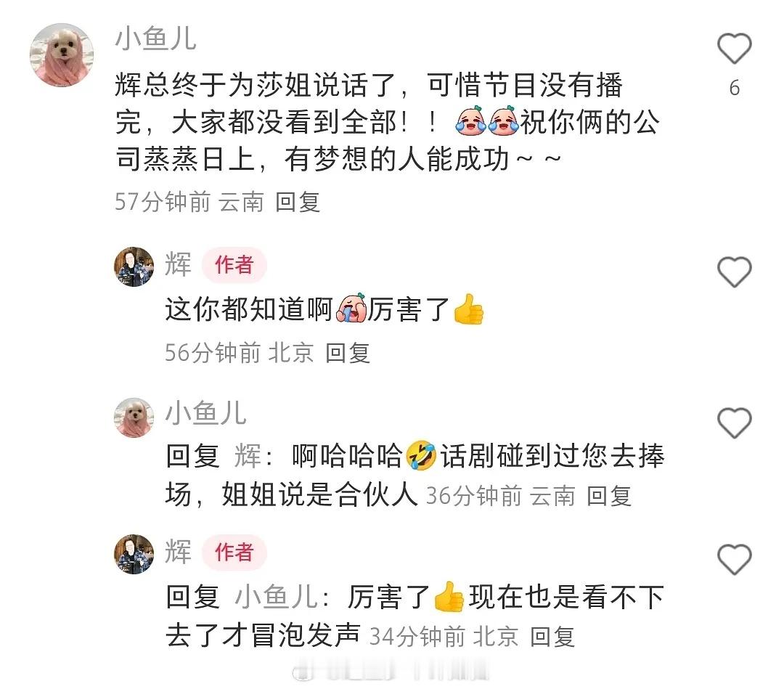784x689 pixels.
Task: Like 辉's reply '这你都知道啊'
Action: [734, 272]
